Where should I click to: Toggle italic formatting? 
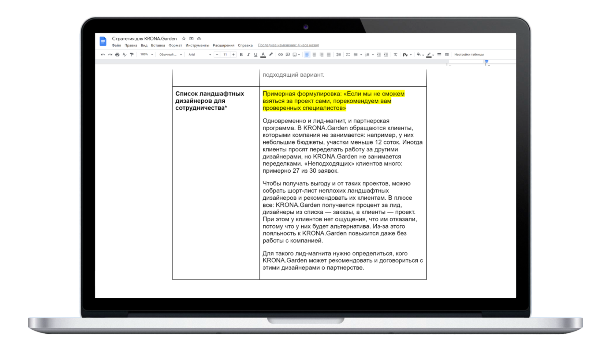coord(248,55)
